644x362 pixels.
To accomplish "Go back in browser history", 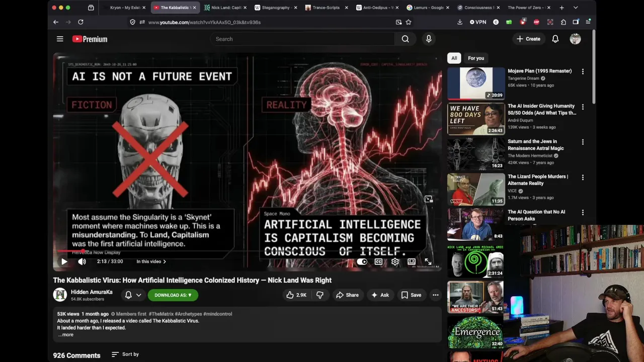I will pyautogui.click(x=56, y=22).
